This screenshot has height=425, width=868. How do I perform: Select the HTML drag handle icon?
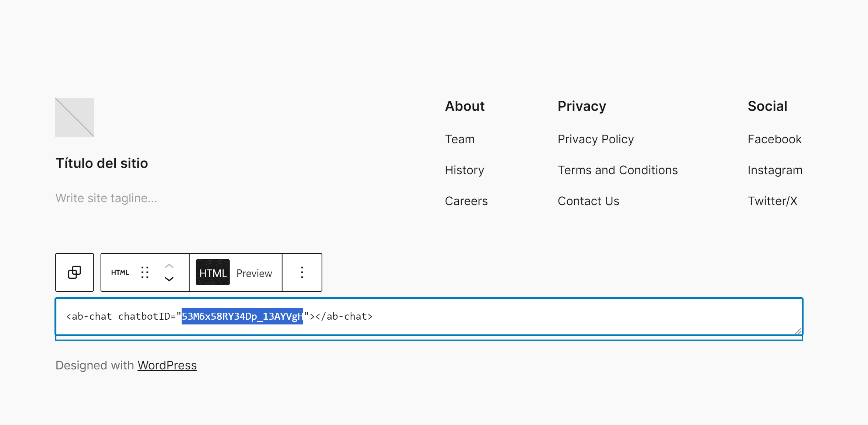pyautogui.click(x=146, y=272)
